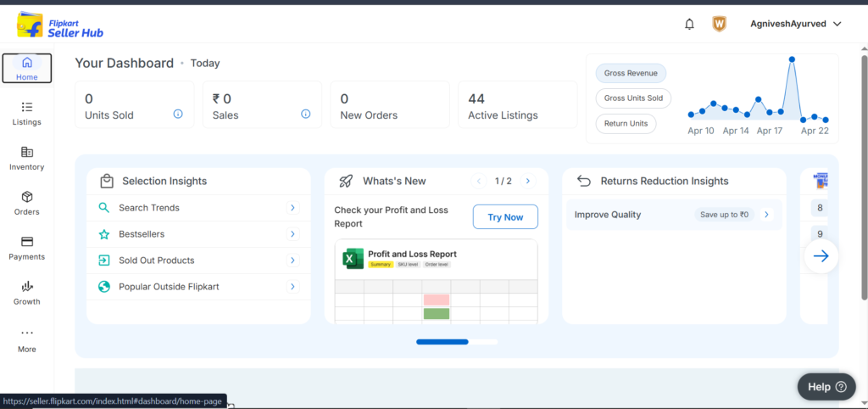Click the Today date label
868x409 pixels.
[205, 63]
